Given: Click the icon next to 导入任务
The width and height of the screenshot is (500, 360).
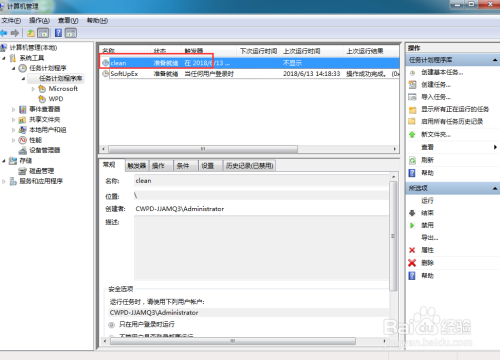Looking at the screenshot, I should 412,97.
